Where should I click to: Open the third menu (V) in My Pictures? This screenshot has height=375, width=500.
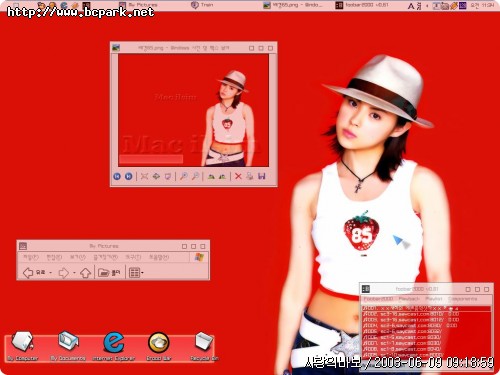(x=78, y=257)
